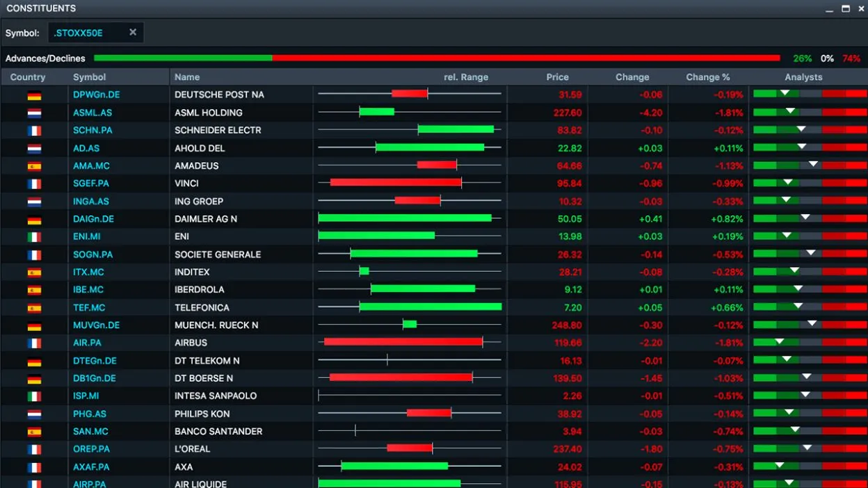868x488 pixels.
Task: Open the TEF.MC symbol link
Action: click(x=89, y=307)
